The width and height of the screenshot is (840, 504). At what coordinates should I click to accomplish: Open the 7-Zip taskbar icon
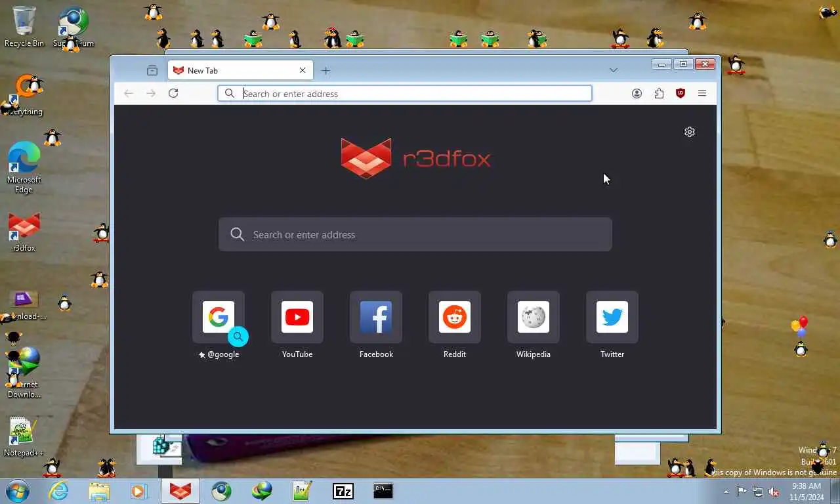(343, 491)
